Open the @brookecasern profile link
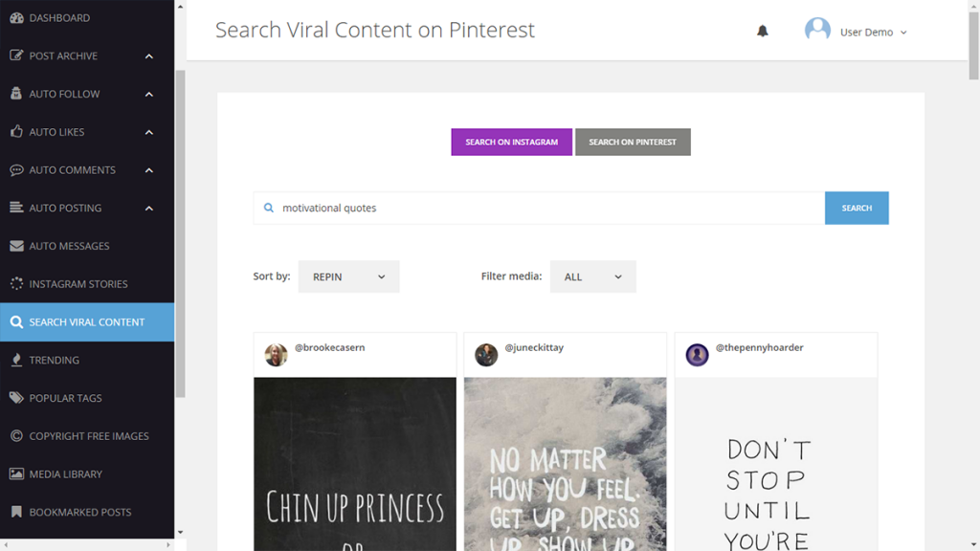The width and height of the screenshot is (980, 551). click(329, 348)
